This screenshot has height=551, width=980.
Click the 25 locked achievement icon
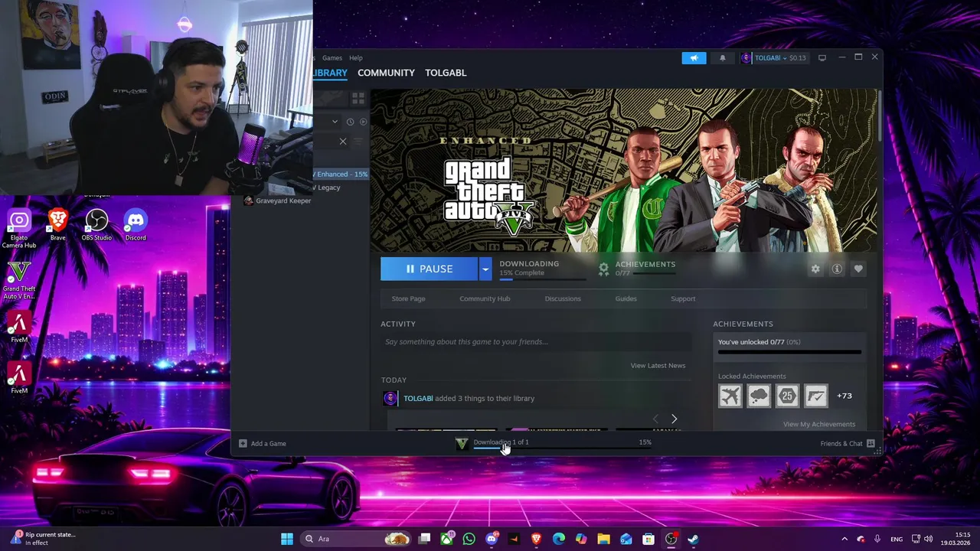coord(787,396)
